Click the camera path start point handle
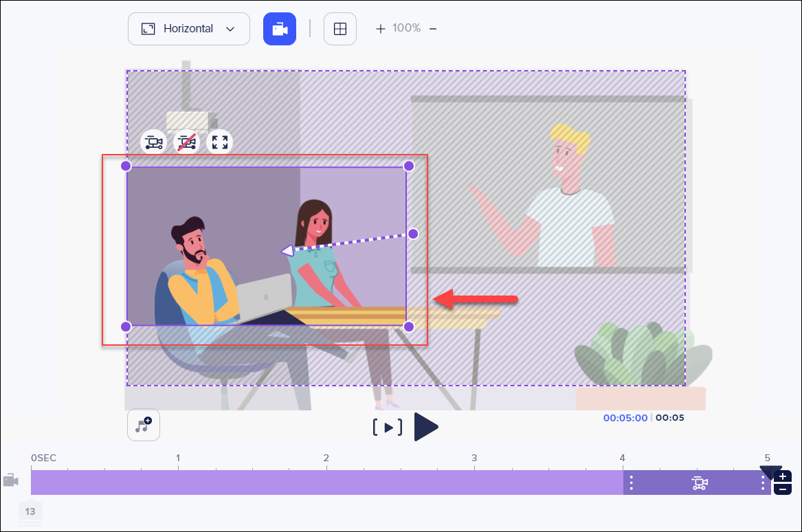 [413, 234]
